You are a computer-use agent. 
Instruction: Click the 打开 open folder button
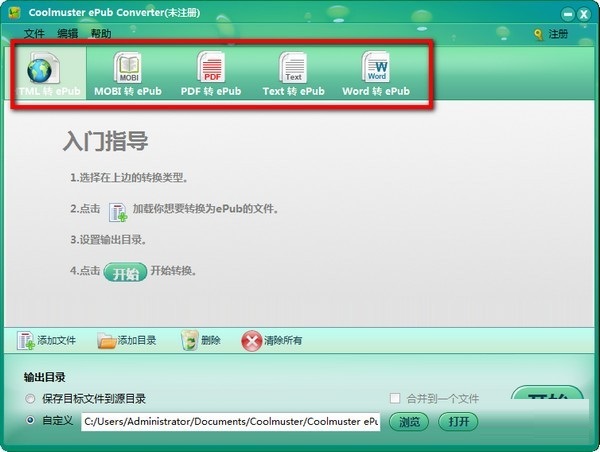[x=458, y=422]
